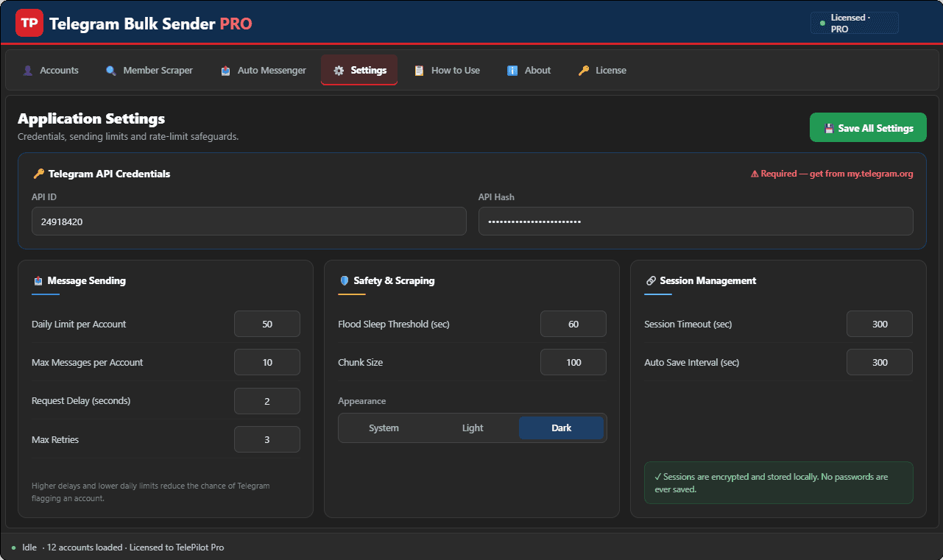Select Dark appearance mode
The height and width of the screenshot is (560, 943).
point(562,428)
